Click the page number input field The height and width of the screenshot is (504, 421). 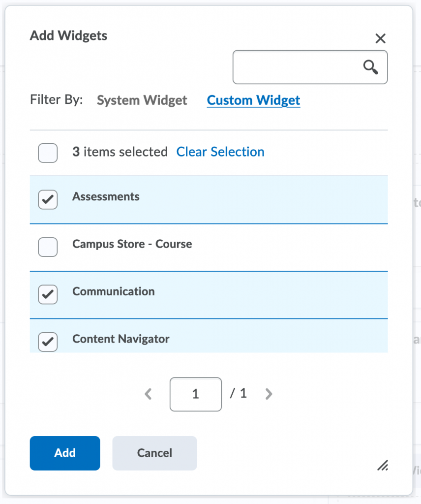[x=196, y=394]
